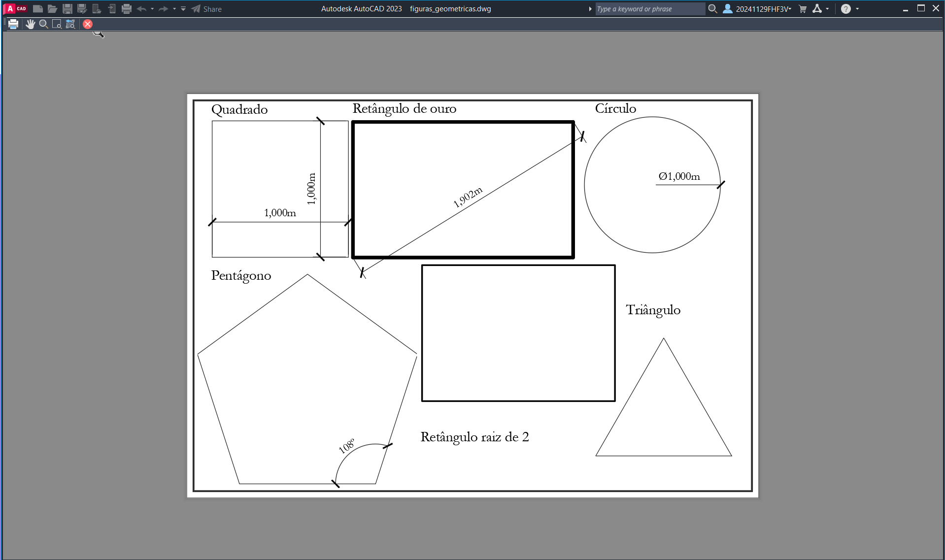Click the 'Pentágono' label
Screen dimensions: 945x560
point(241,276)
